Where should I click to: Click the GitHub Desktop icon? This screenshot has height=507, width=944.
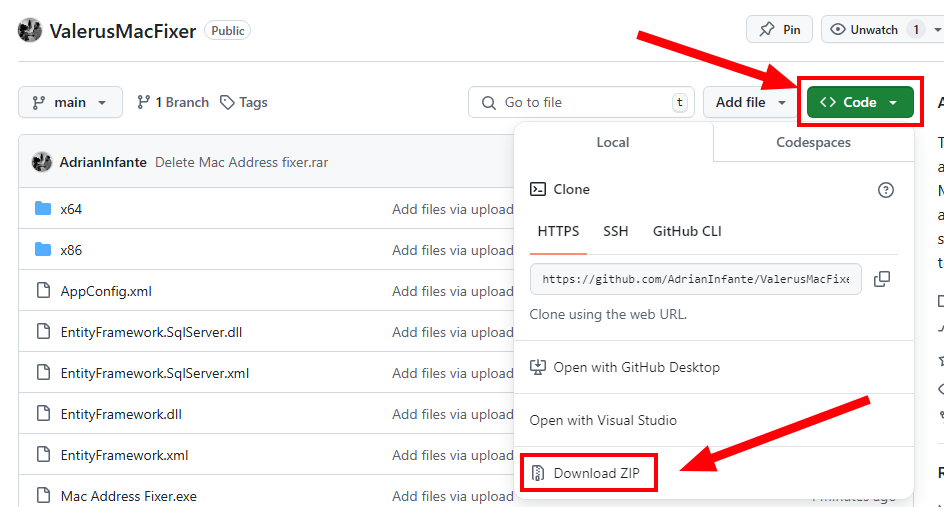[x=538, y=367]
